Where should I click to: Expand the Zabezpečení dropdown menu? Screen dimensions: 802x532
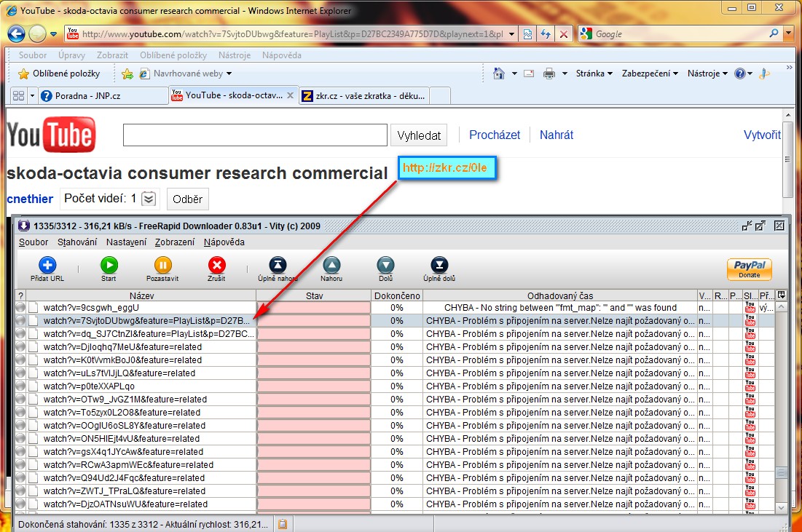tap(650, 74)
